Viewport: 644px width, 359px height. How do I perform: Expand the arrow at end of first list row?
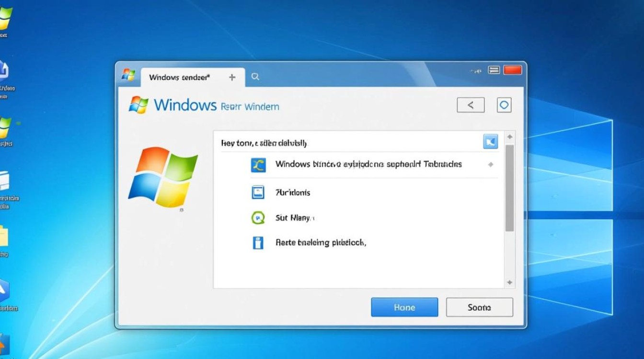click(x=490, y=165)
